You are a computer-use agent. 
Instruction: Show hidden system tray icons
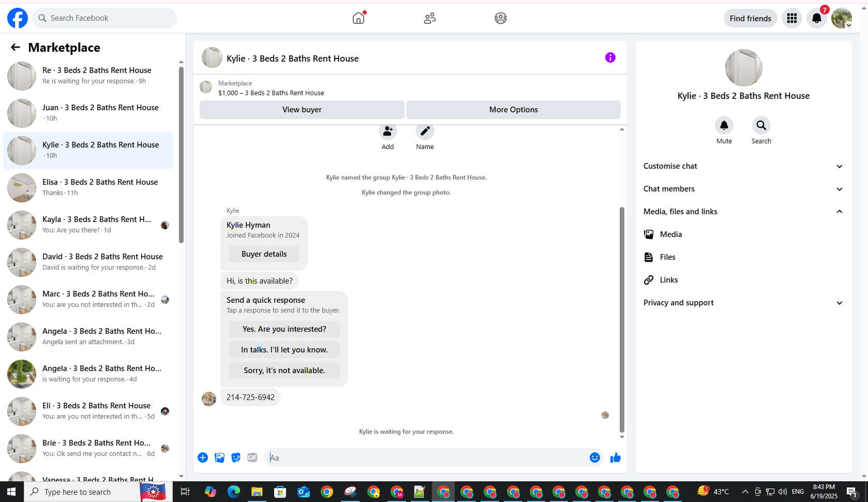(745, 492)
